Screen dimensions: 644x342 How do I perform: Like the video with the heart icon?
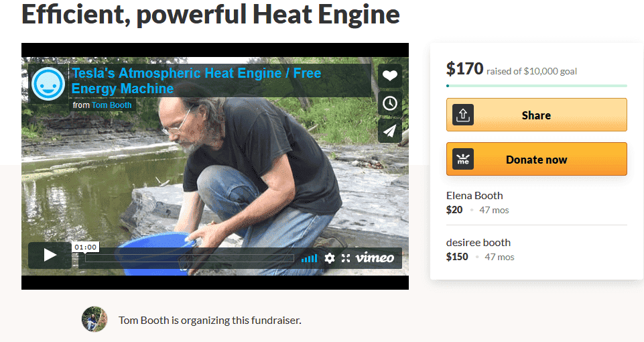point(390,76)
